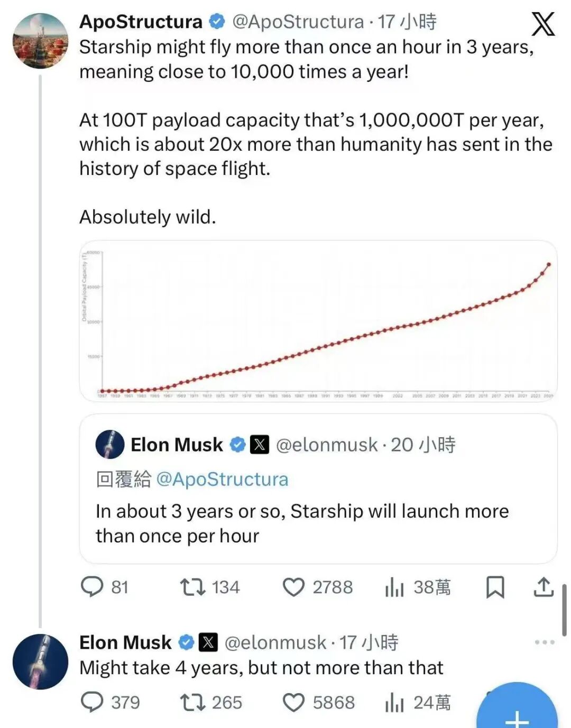Open Elon Musk's rocket profile avatar
Screen dimensions: 571x728
[x=41, y=661]
